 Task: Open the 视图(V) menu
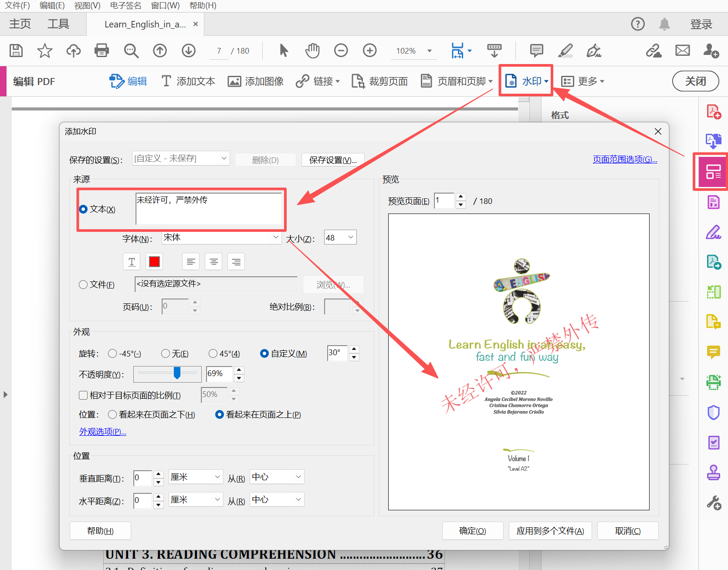tap(87, 6)
